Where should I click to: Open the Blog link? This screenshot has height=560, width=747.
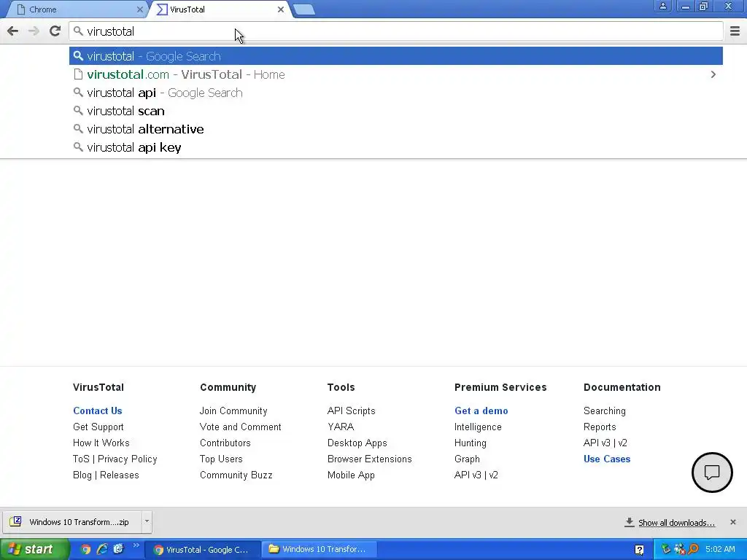pos(82,475)
